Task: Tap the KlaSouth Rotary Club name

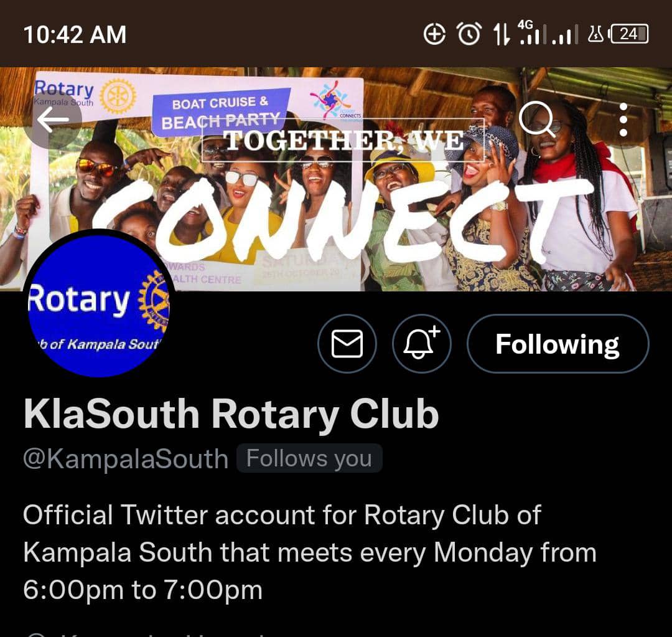Action: coord(231,413)
